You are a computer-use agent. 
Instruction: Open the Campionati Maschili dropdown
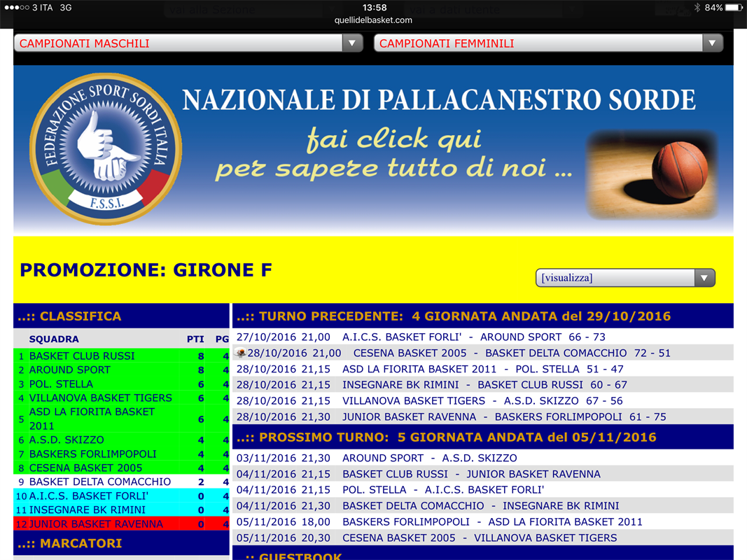click(188, 43)
